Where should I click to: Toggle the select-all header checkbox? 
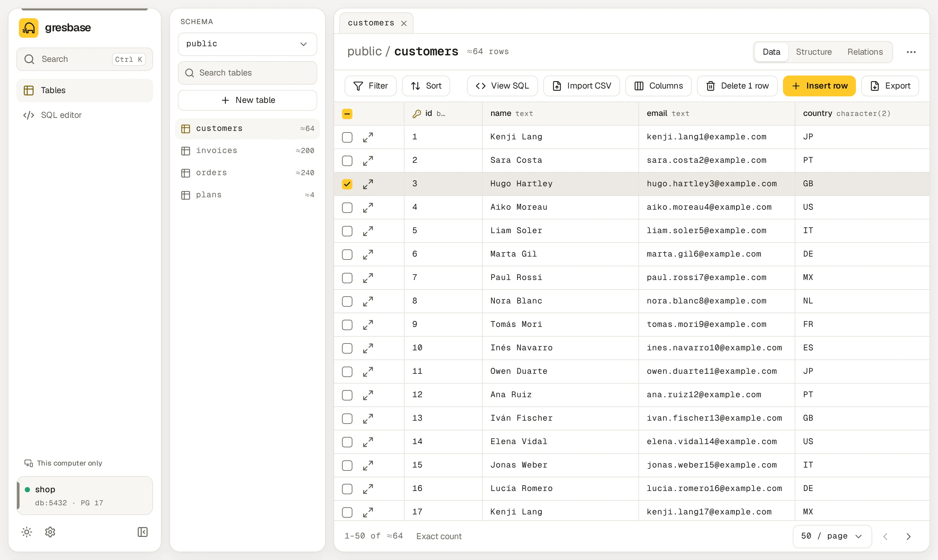click(x=347, y=114)
